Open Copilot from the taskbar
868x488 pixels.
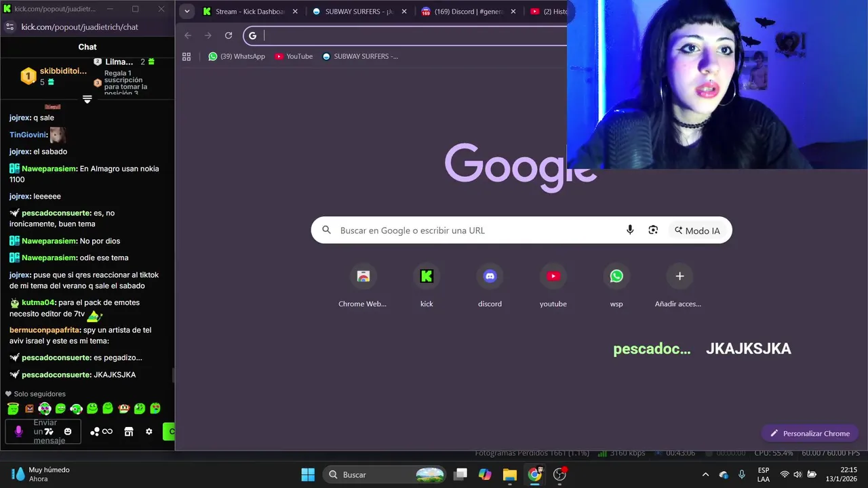[485, 474]
